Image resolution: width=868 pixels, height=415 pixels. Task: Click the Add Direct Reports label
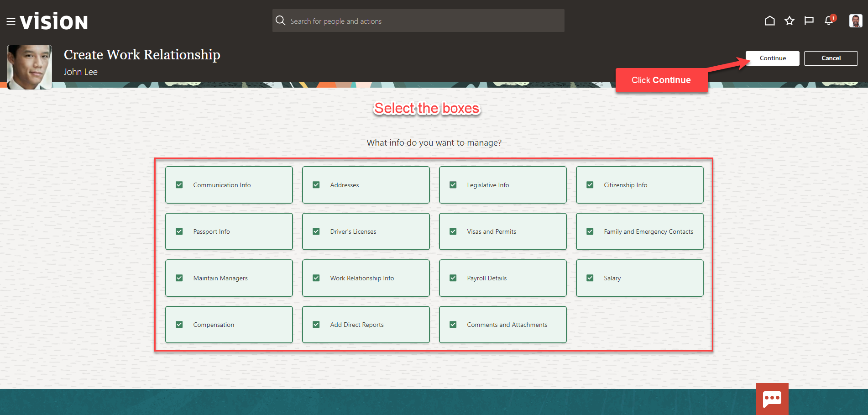click(x=357, y=325)
